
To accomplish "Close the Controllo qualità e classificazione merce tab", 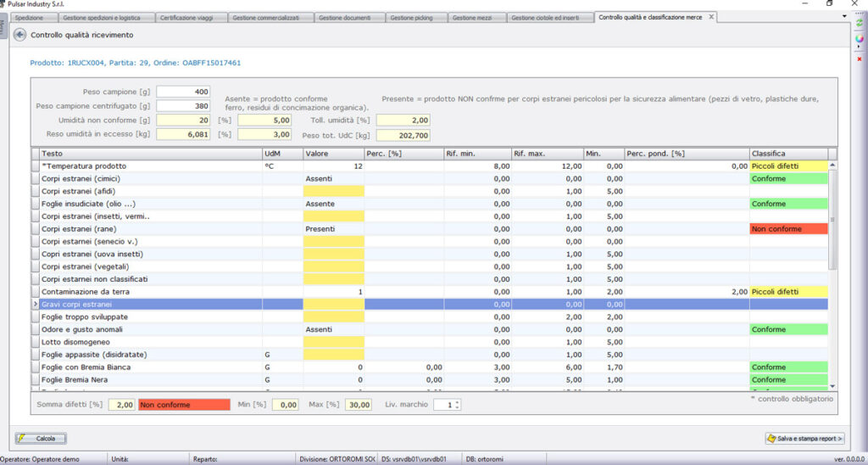I will (x=711, y=17).
